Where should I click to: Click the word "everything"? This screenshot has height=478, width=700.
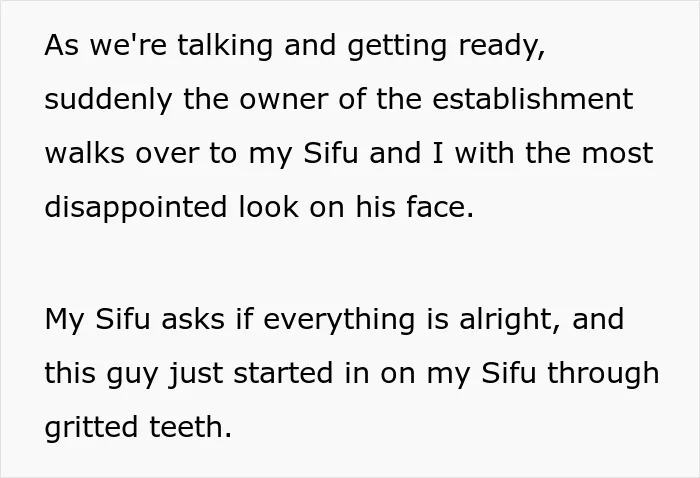[x=339, y=321]
